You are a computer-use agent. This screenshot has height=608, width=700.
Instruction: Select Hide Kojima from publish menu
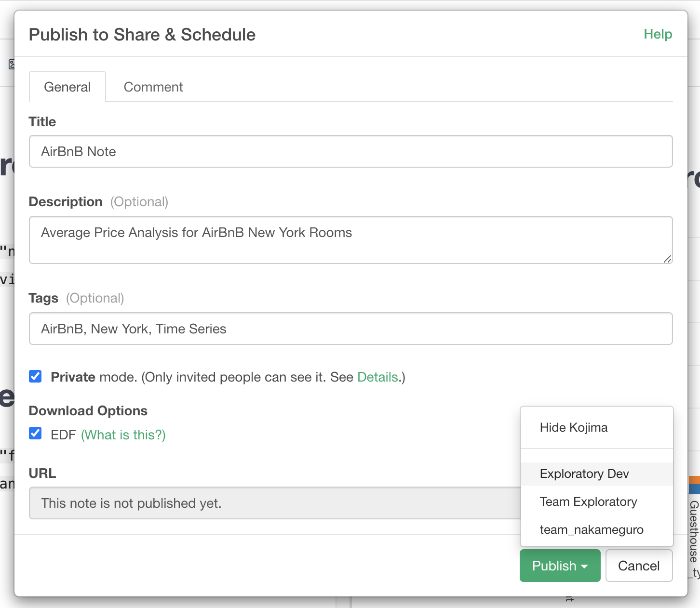[x=574, y=428]
